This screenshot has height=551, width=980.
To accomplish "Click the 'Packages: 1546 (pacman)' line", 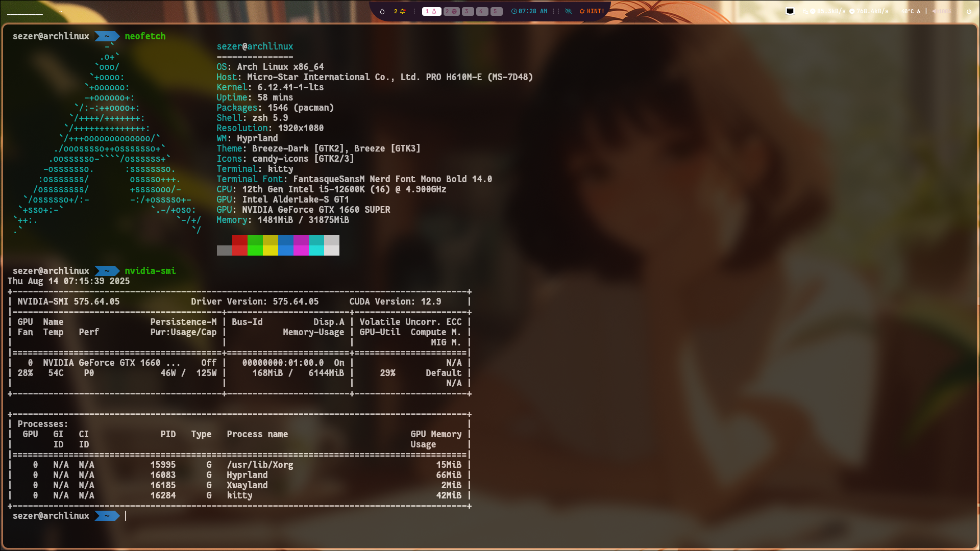I will click(275, 108).
